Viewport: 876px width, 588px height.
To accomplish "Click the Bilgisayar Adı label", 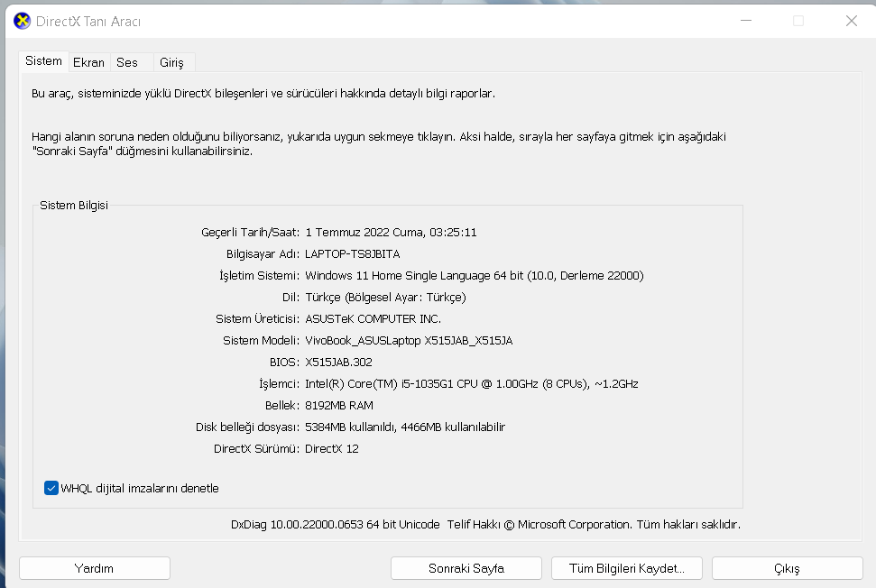I will (x=263, y=254).
